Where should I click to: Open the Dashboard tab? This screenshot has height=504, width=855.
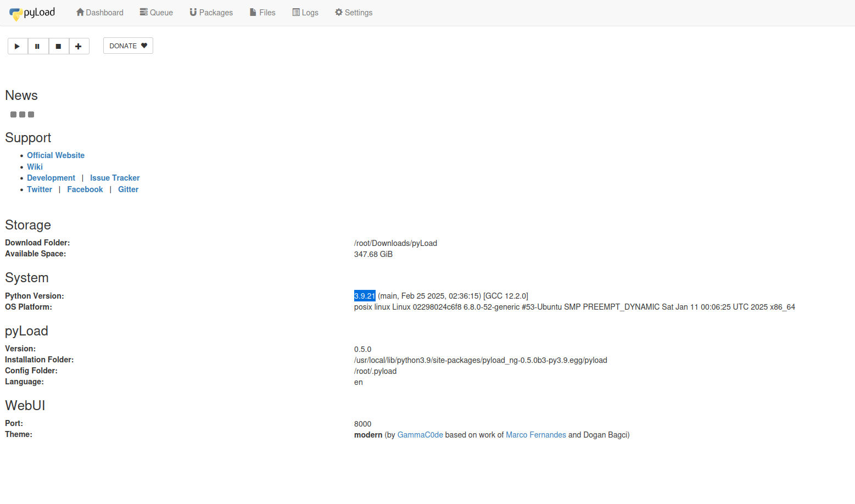pyautogui.click(x=100, y=13)
